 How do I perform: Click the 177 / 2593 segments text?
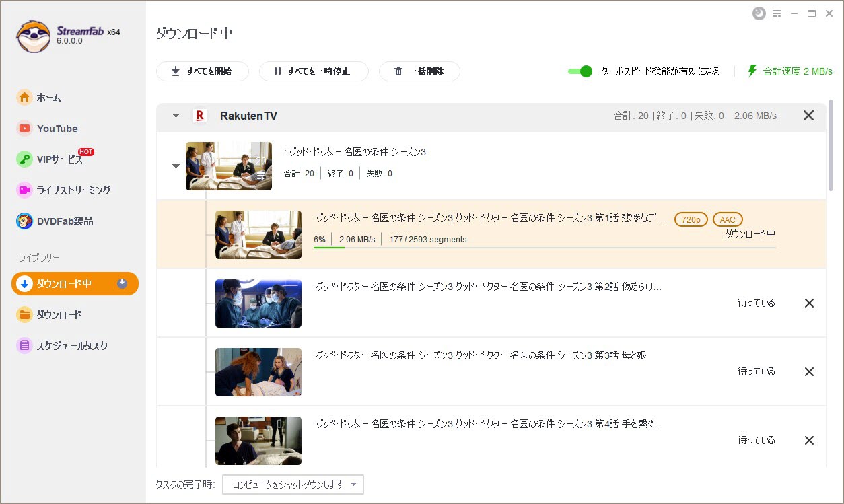click(427, 240)
